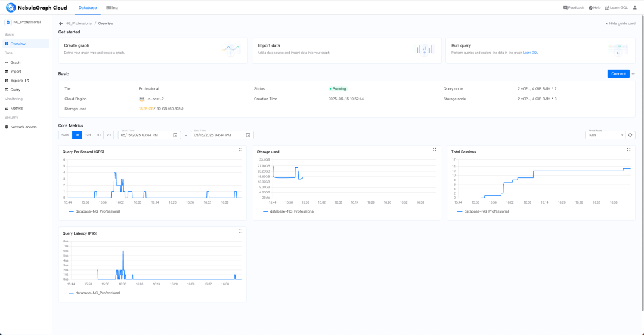Image resolution: width=644 pixels, height=335 pixels.
Task: Toggle Storage used chart legend series
Action: [x=289, y=211]
